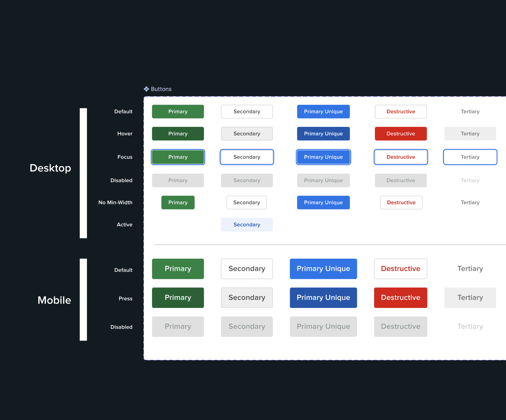Click the desktop hover Destructive red button

(401, 134)
